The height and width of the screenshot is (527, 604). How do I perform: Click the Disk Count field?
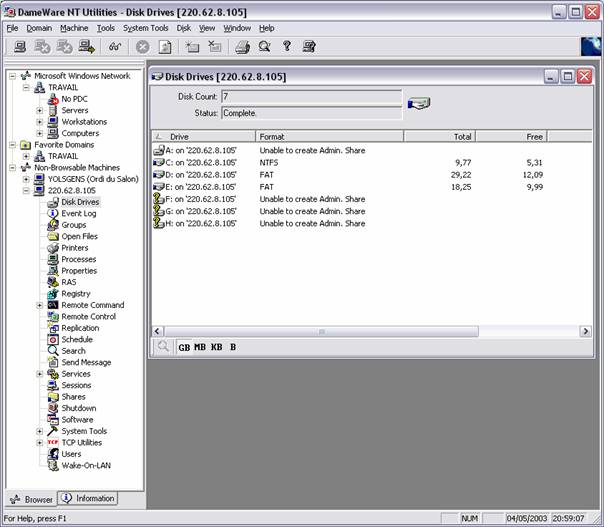click(312, 97)
